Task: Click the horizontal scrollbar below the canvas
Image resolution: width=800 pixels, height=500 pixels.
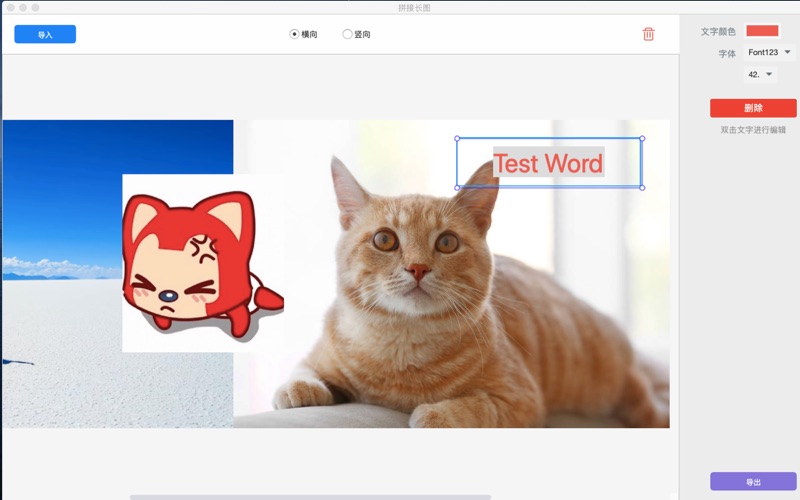Action: pyautogui.click(x=310, y=496)
